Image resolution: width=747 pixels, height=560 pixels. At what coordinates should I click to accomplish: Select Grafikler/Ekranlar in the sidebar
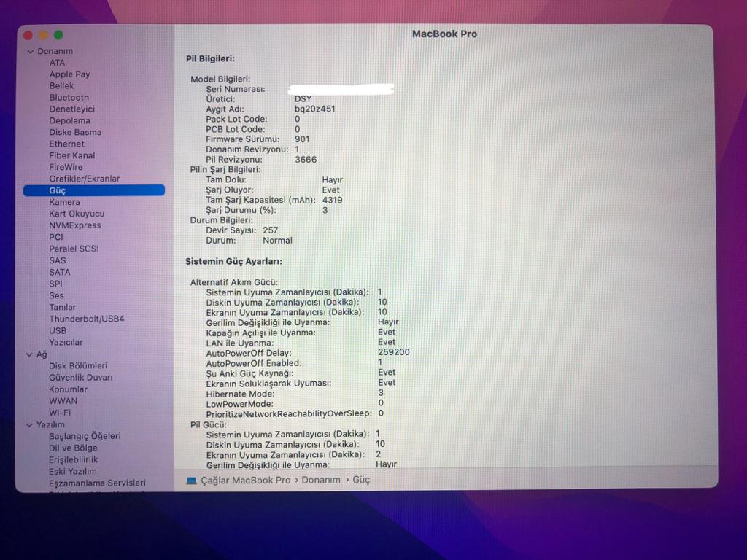(x=84, y=179)
